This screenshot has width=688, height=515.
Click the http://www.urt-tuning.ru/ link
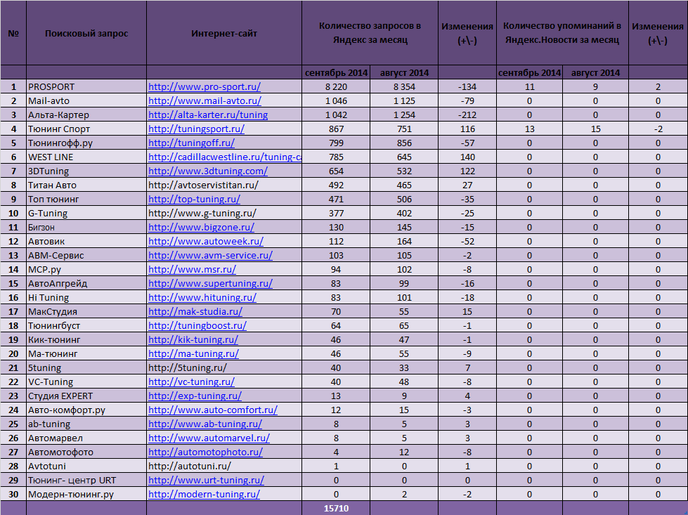pos(206,480)
